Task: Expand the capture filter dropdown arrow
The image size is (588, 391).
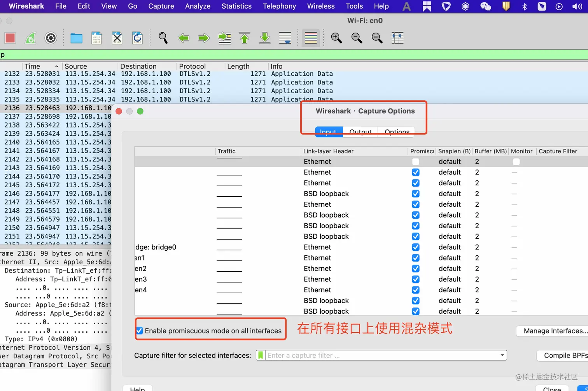Action: [502, 355]
